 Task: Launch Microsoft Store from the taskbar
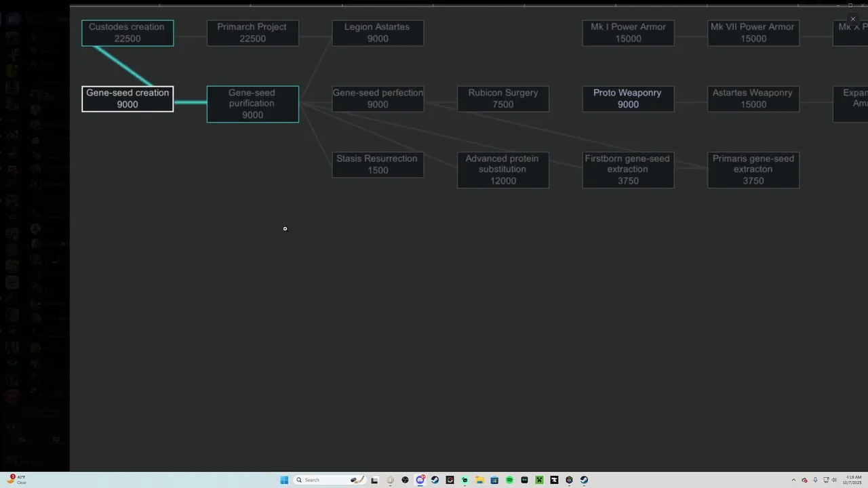pos(494,480)
